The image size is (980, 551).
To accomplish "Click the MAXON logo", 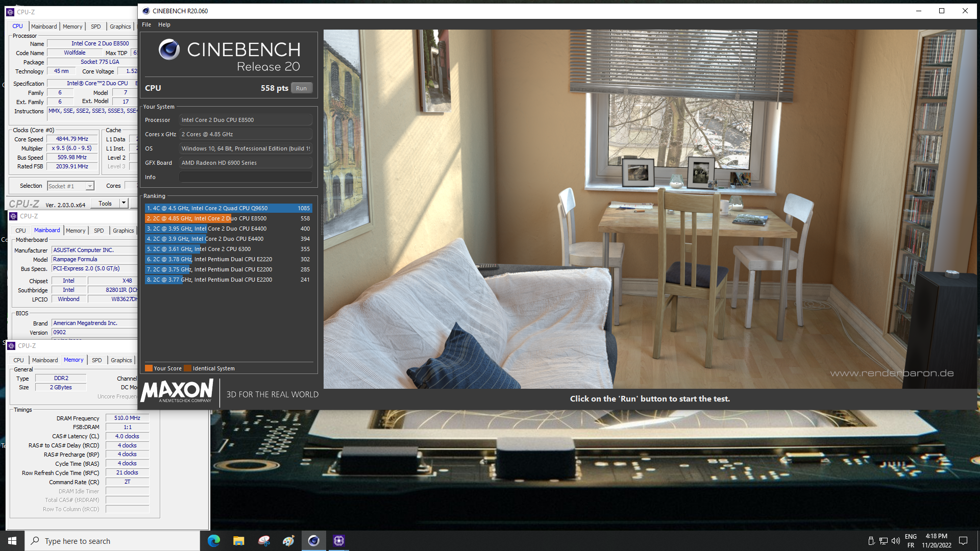I will point(177,391).
